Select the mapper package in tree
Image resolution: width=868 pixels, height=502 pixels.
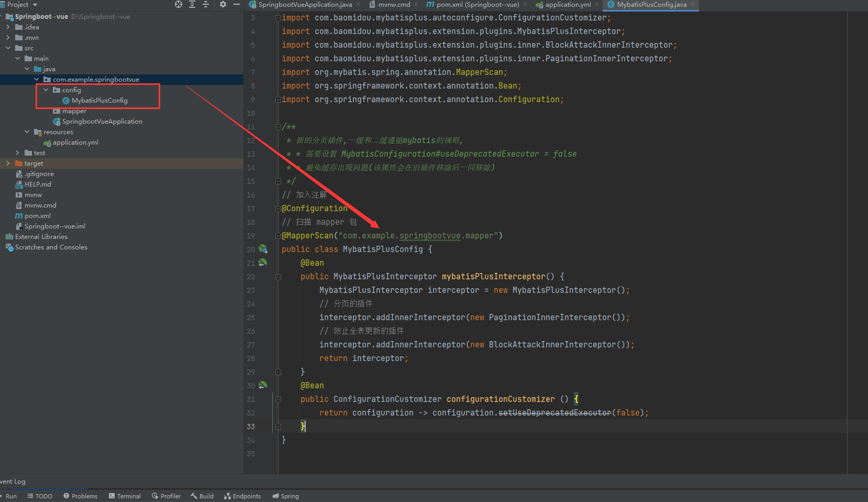74,111
